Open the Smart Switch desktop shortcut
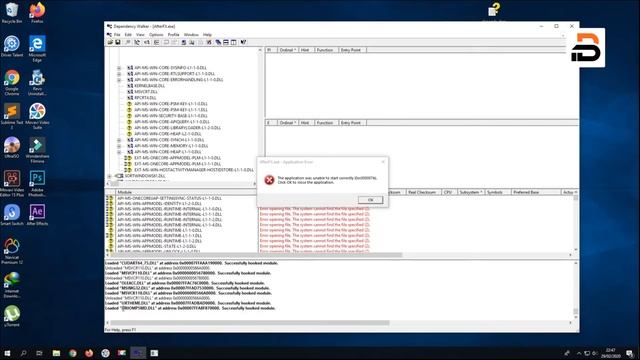 pos(12,215)
